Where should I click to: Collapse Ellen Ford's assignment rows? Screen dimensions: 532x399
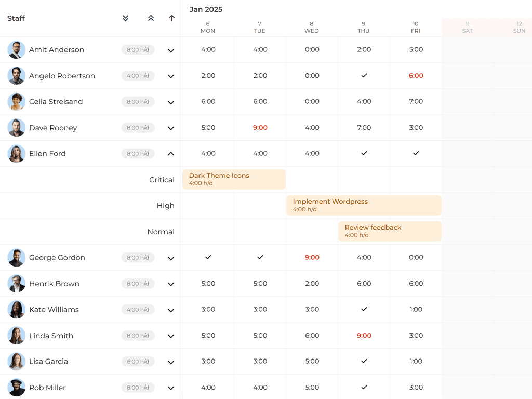tap(170, 153)
